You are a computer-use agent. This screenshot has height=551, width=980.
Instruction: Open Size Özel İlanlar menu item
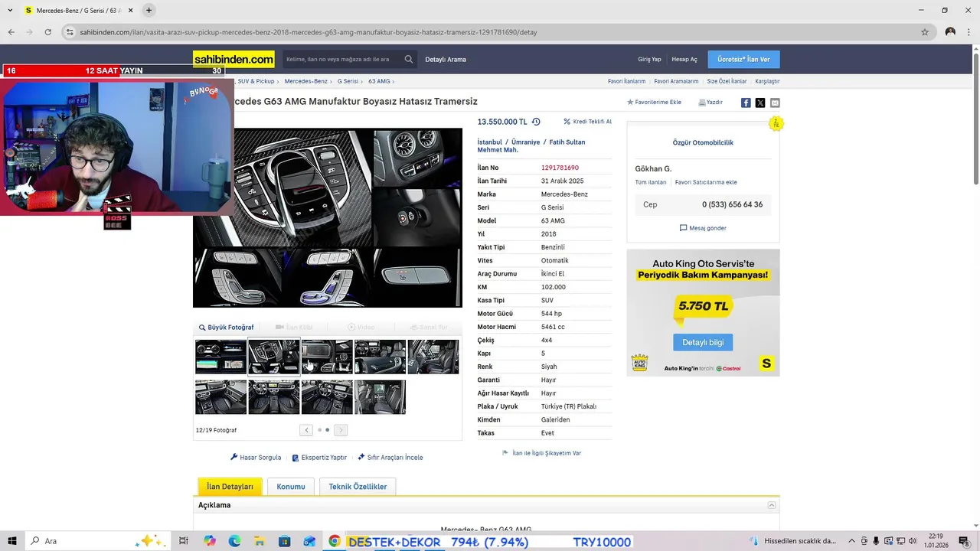coord(727,81)
